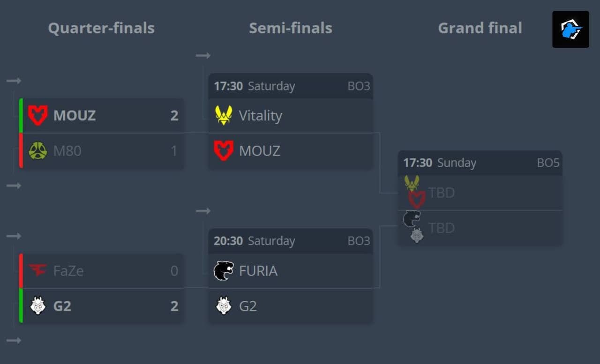Select the Grand final column heading

pyautogui.click(x=480, y=28)
